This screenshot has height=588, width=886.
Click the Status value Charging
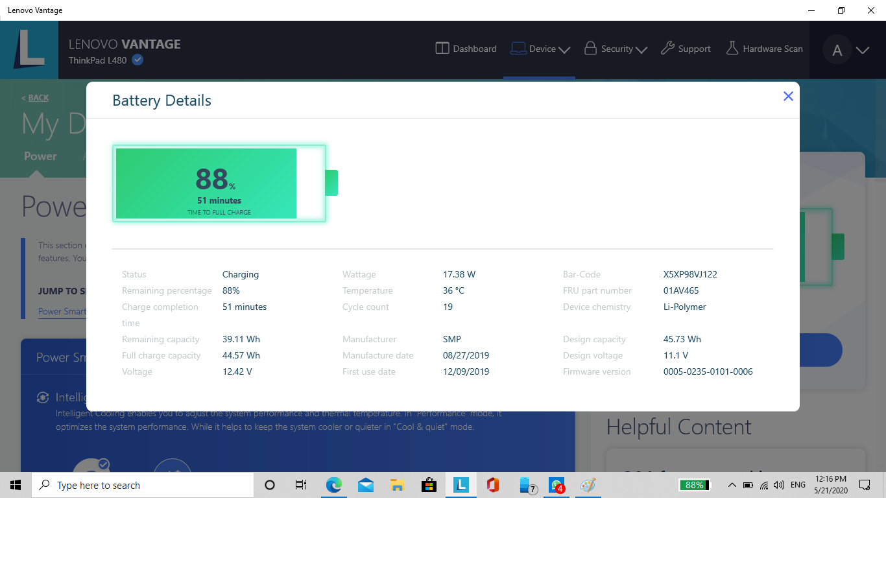coord(241,274)
